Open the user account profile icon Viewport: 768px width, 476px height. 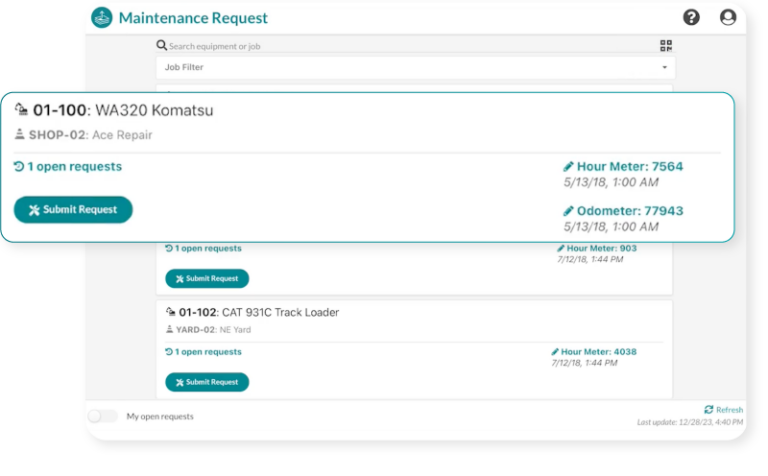(728, 17)
